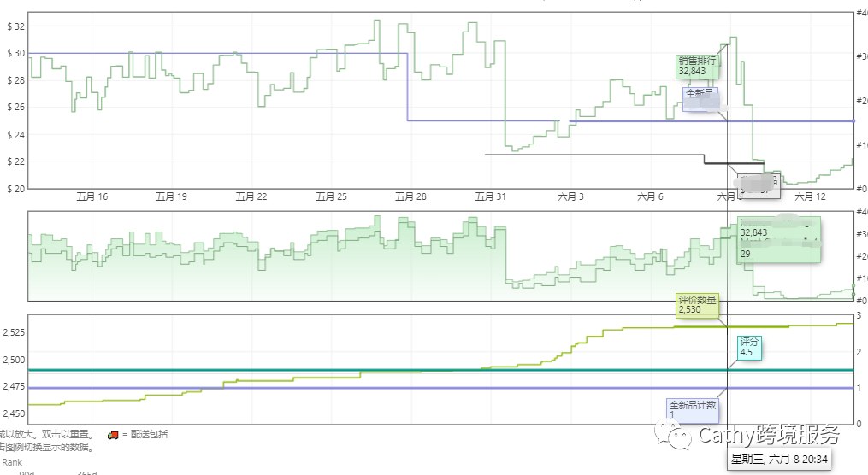Click the 2,500 review count axis label
Image resolution: width=868 pixels, height=475 pixels.
click(x=14, y=360)
